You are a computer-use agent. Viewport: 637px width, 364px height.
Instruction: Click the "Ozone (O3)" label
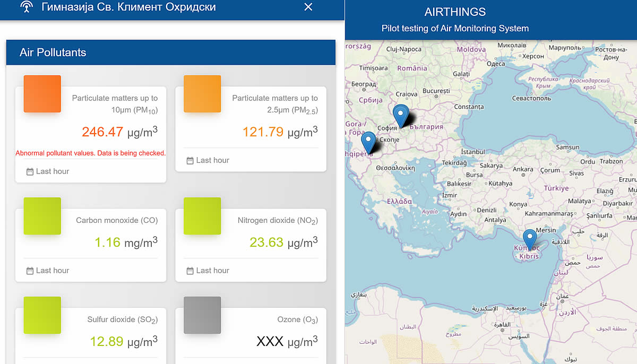[x=297, y=320]
